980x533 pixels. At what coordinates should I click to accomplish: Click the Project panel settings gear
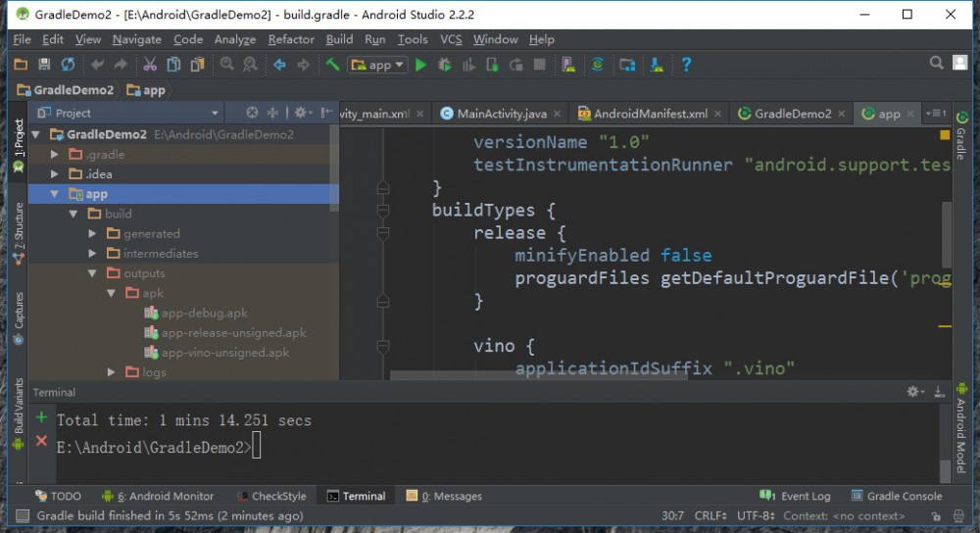click(301, 113)
